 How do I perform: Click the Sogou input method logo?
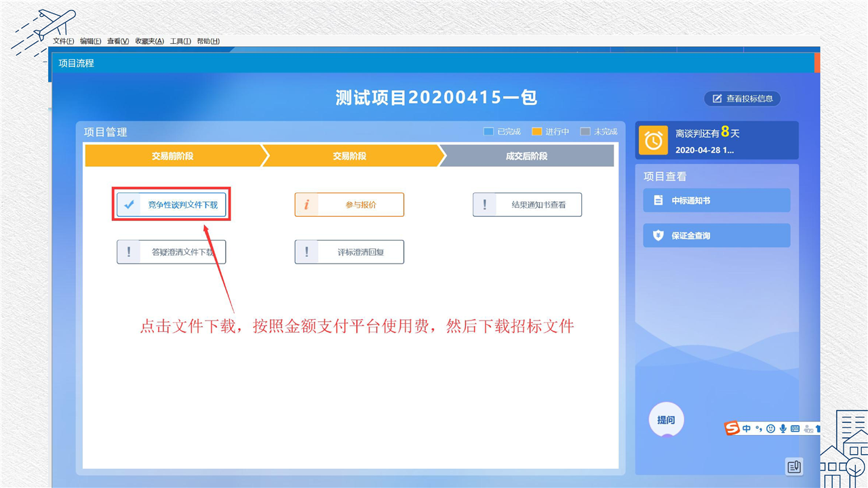point(732,428)
